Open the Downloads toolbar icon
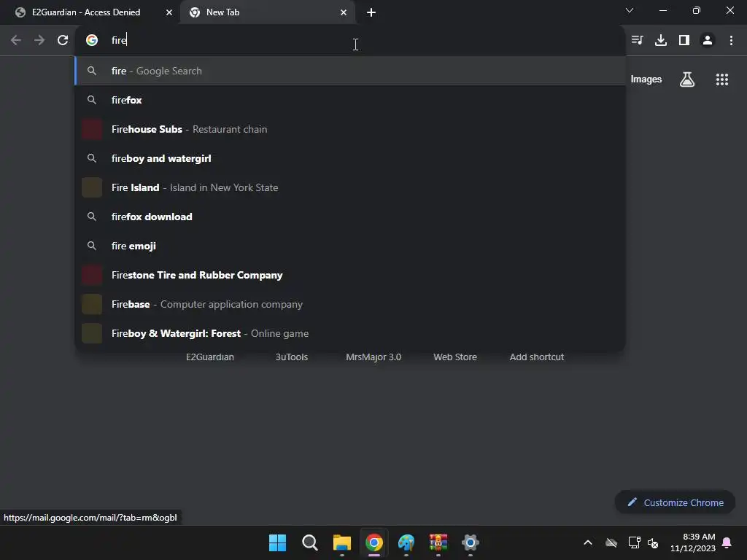This screenshot has width=747, height=560. pyautogui.click(x=661, y=41)
